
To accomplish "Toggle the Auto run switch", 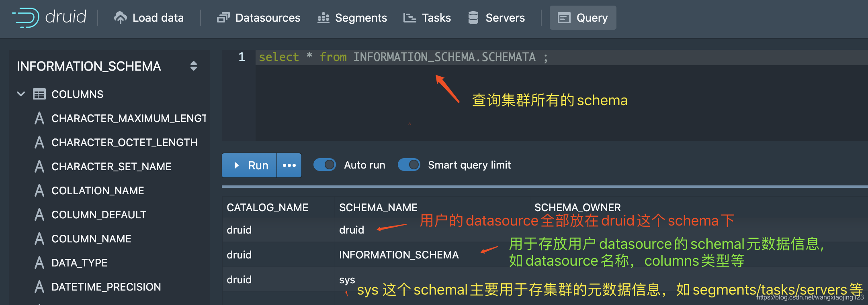I will coord(325,165).
